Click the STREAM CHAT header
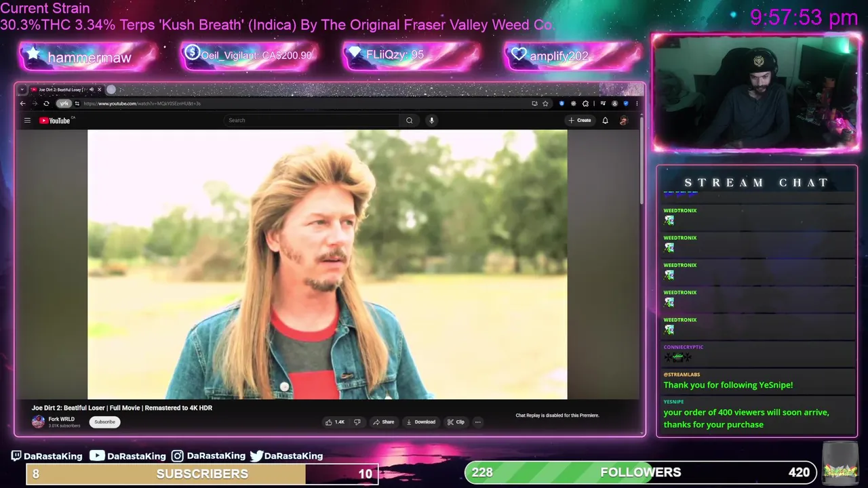Viewport: 868px width, 488px height. (x=756, y=182)
